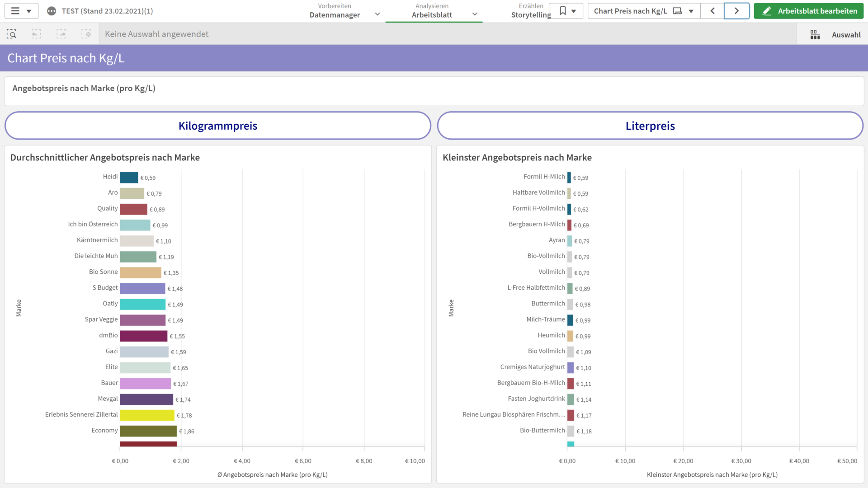Select the Formil H-Milch bar
Image resolution: width=868 pixels, height=488 pixels.
point(569,178)
